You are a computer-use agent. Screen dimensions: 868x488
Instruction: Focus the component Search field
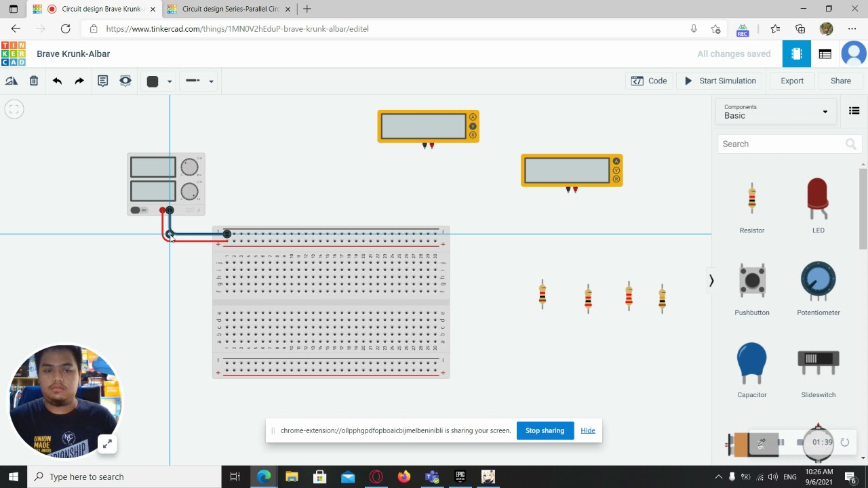[x=789, y=144]
